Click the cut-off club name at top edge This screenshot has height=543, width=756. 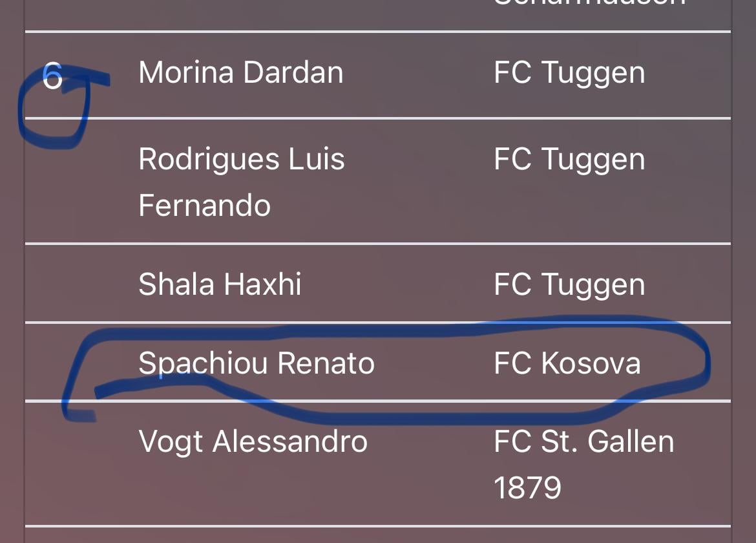(x=588, y=4)
